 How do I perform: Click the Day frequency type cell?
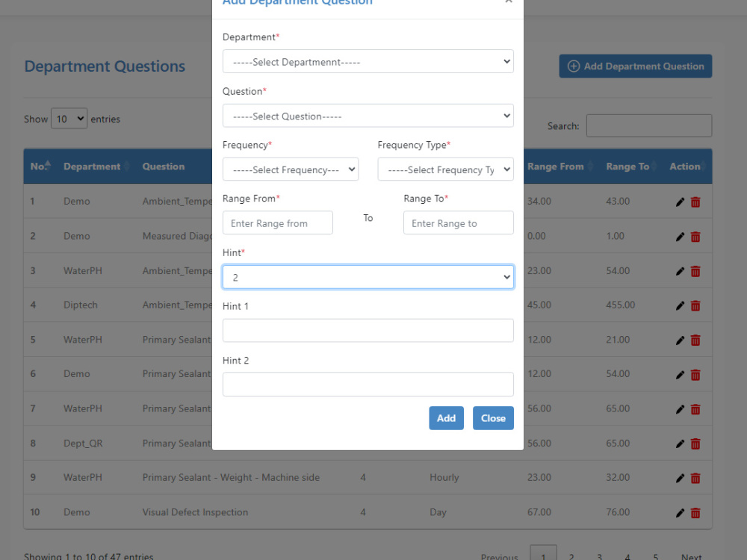point(438,512)
